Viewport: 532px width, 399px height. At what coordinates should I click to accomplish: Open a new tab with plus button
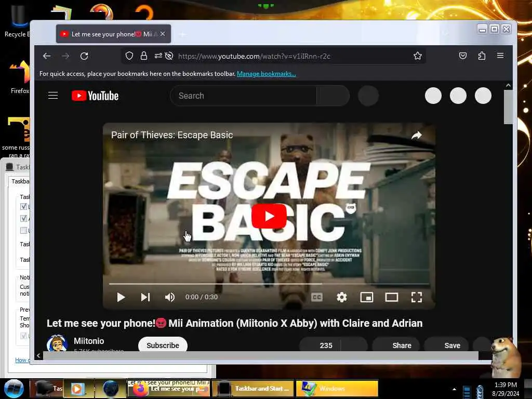tap(182, 34)
